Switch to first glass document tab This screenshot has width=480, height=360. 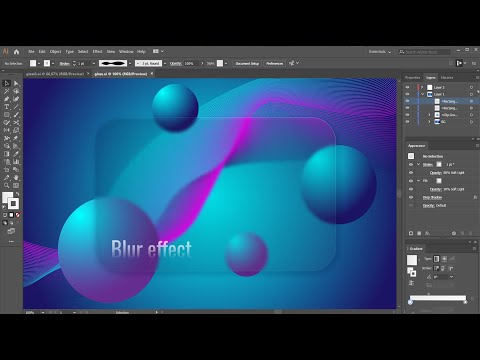coord(55,74)
